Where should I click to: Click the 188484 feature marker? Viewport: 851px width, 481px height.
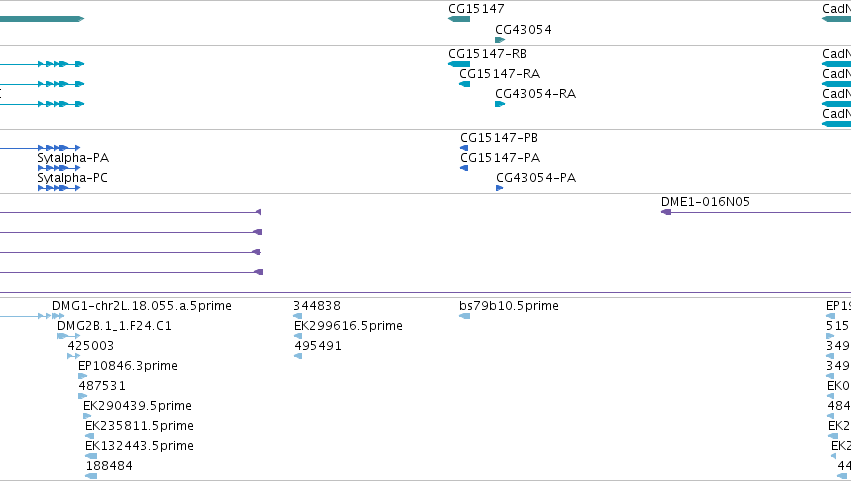coord(91,476)
